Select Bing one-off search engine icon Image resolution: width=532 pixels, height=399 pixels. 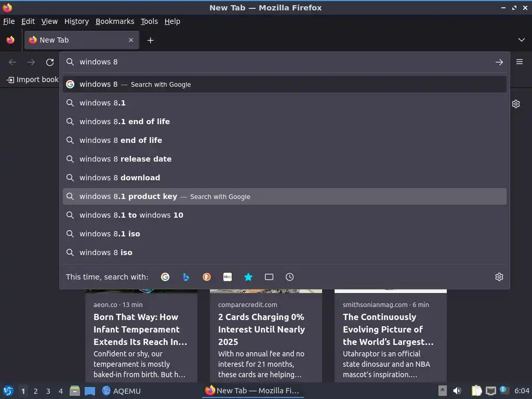(186, 277)
